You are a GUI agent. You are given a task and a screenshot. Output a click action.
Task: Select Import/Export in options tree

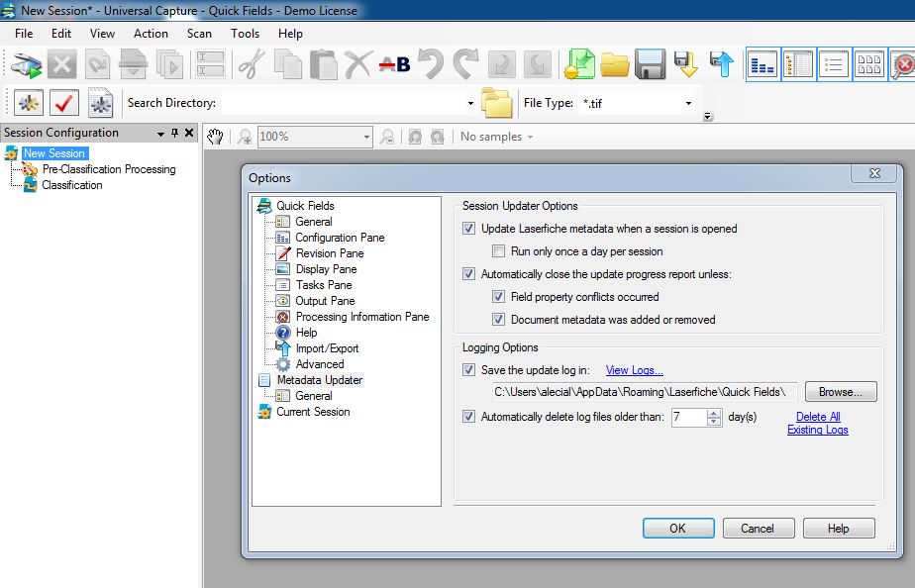327,348
